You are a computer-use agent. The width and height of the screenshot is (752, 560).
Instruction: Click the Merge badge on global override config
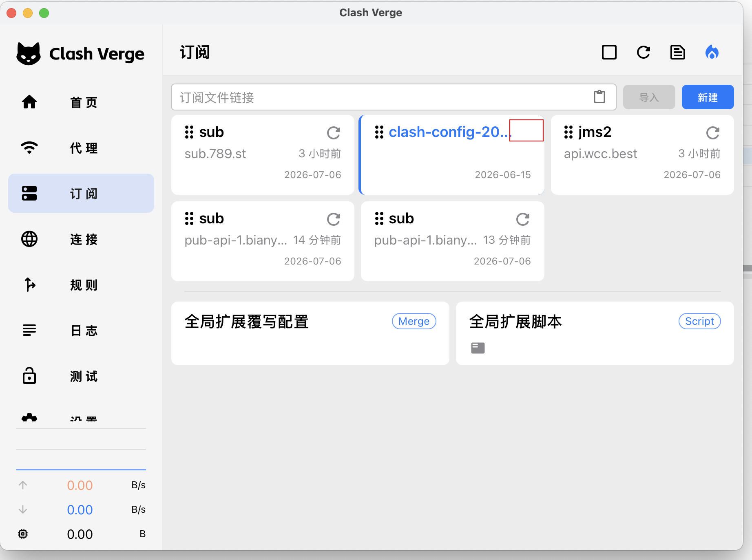(x=414, y=321)
